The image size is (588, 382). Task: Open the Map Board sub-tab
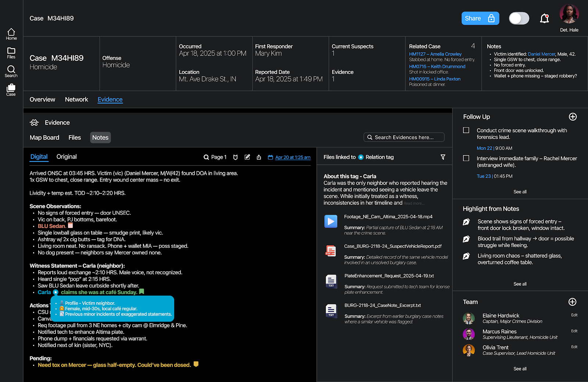pyautogui.click(x=44, y=138)
